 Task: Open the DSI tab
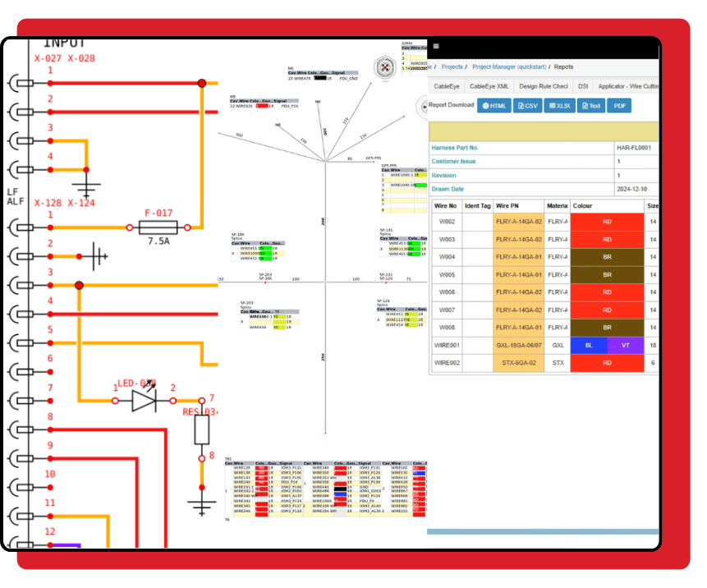point(582,86)
